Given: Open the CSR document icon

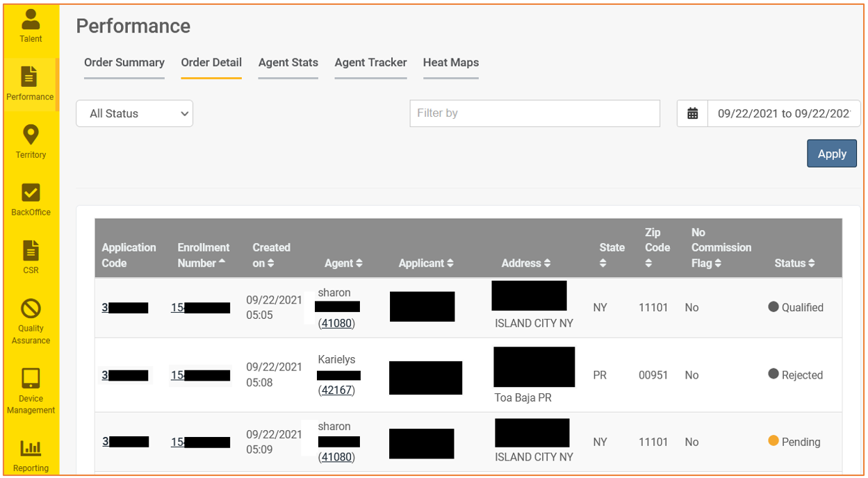Looking at the screenshot, I should 31,250.
